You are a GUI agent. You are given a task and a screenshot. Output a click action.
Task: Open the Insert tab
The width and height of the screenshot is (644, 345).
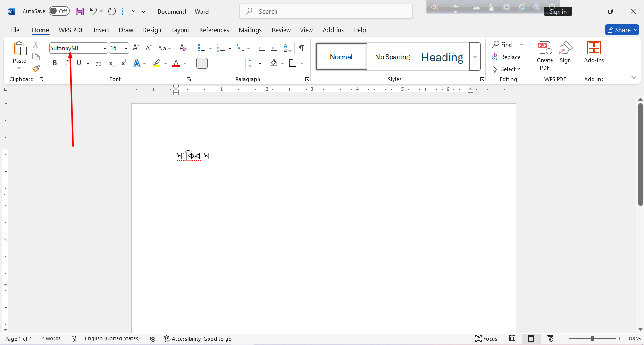pyautogui.click(x=101, y=30)
